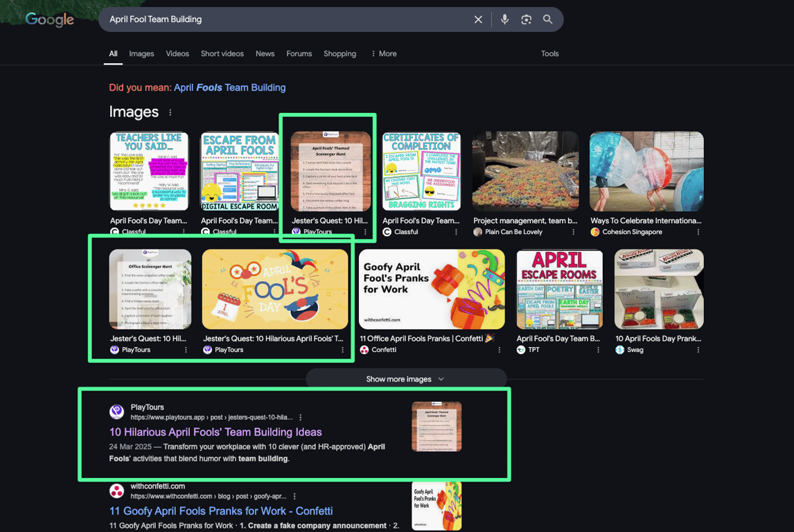Open three-dot menu beside playtours.app URL

(300, 418)
